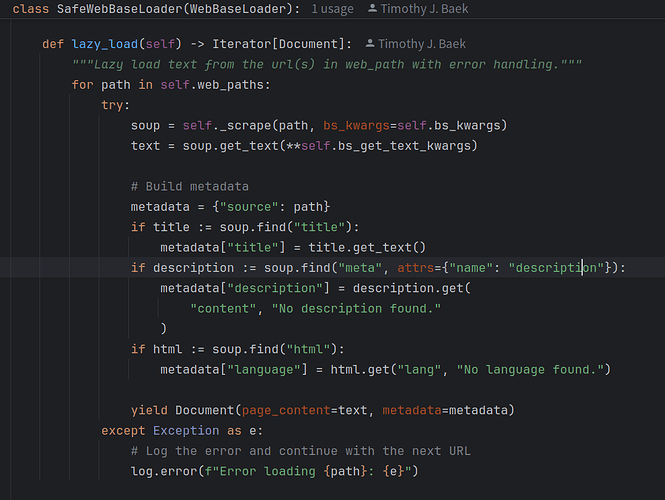This screenshot has height=500, width=665.
Task: Click 'title.get_text()' call
Action: click(367, 248)
